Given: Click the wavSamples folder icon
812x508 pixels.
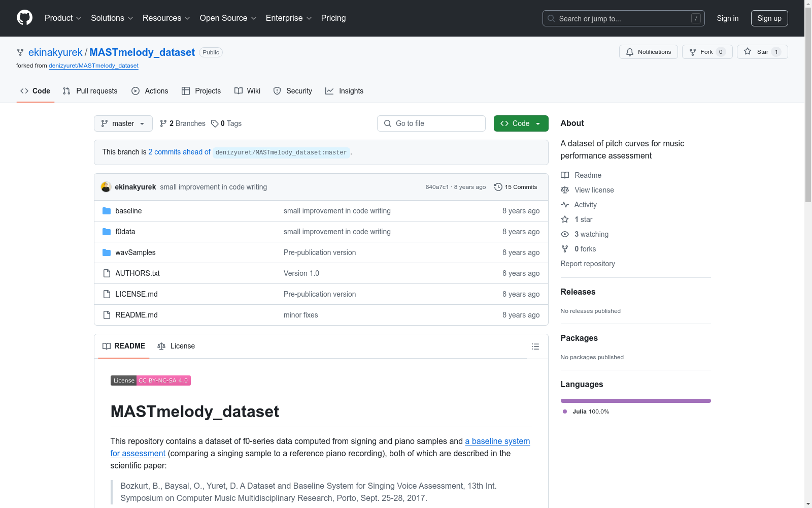Looking at the screenshot, I should click(107, 252).
